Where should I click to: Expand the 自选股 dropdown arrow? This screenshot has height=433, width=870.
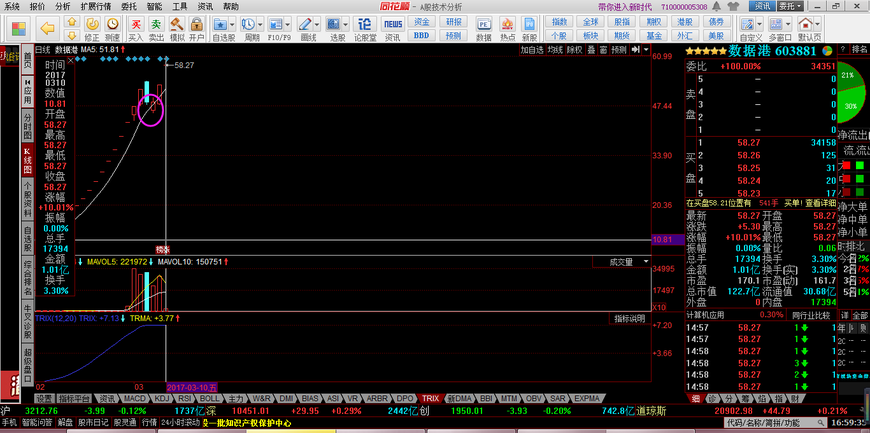(232, 24)
